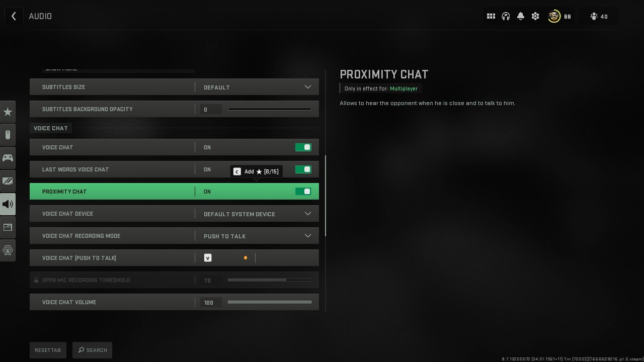Open the notifications bell icon
Screen dimensions: 644x362
(x=521, y=16)
